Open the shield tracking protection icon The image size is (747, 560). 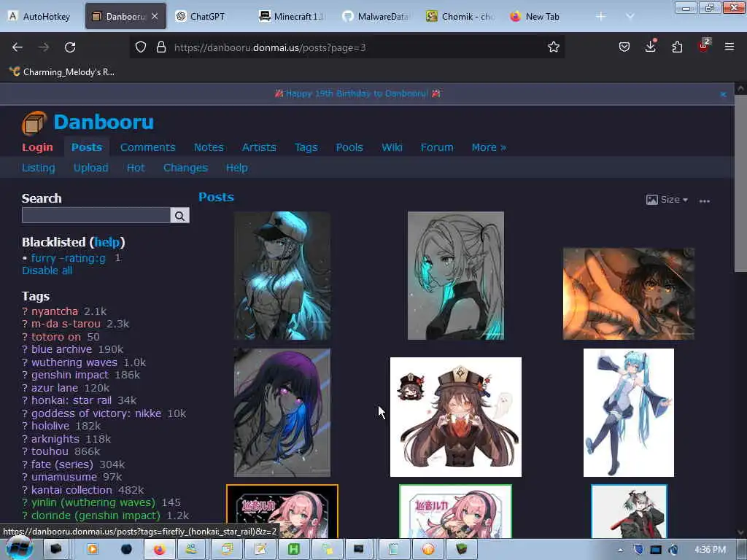[141, 47]
